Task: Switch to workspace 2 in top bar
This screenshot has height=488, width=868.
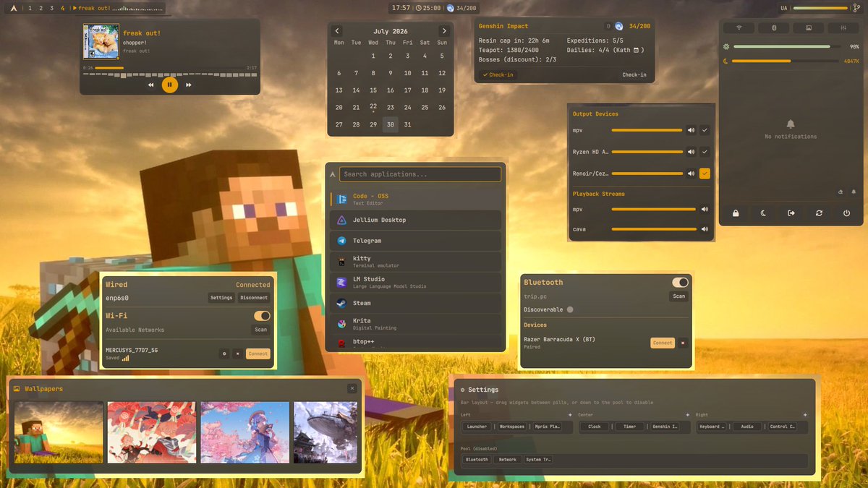Action: [x=41, y=8]
